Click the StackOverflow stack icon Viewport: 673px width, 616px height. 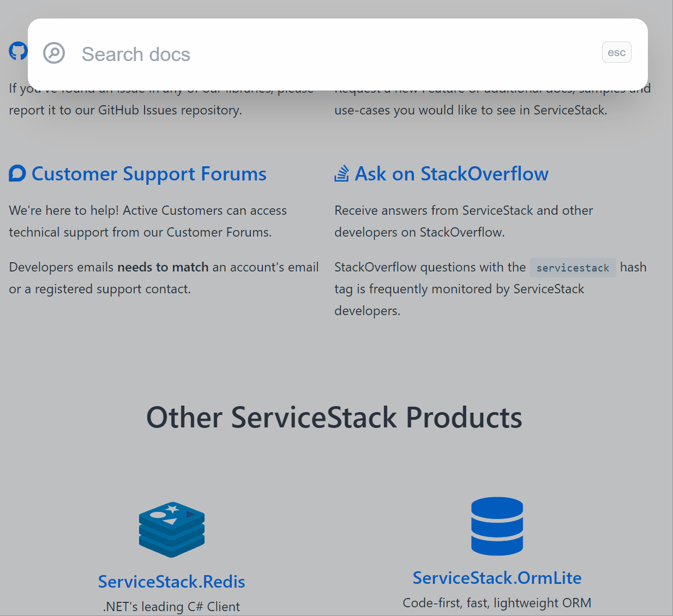(342, 173)
